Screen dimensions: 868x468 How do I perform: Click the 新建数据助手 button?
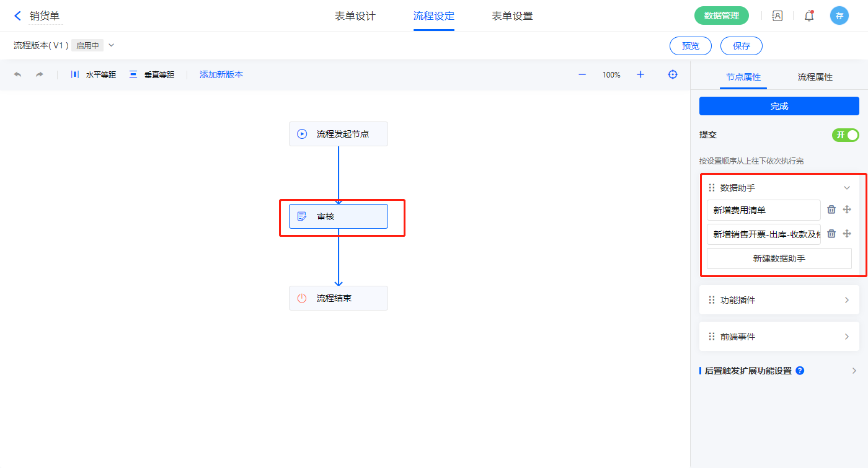779,258
